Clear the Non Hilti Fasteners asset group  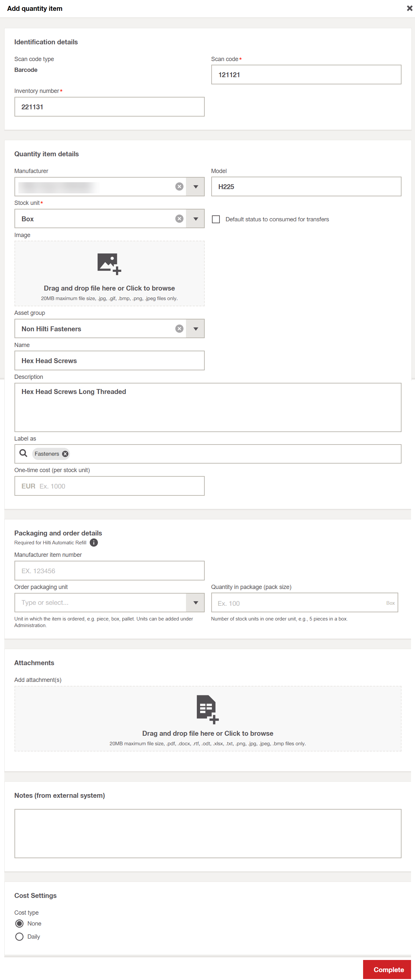pos(179,329)
